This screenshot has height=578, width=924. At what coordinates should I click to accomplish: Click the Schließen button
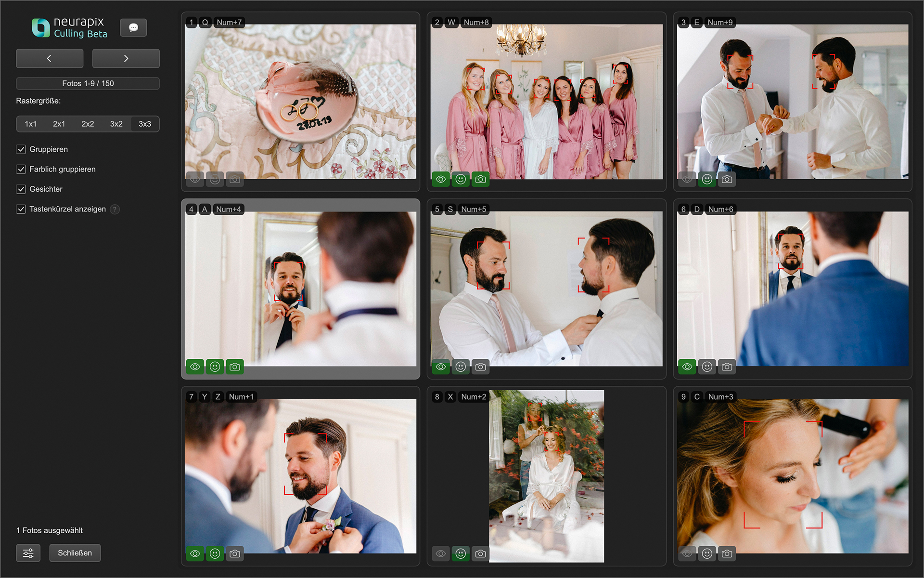[x=75, y=553]
